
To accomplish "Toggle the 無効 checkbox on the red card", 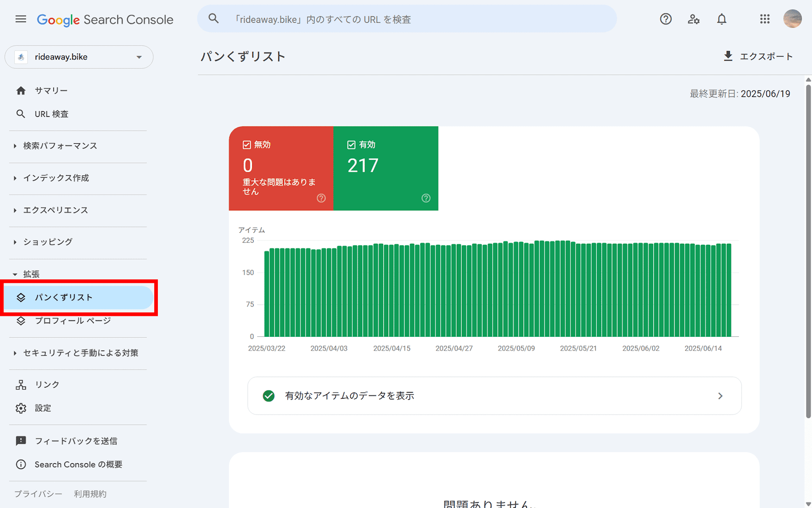I will (x=247, y=144).
